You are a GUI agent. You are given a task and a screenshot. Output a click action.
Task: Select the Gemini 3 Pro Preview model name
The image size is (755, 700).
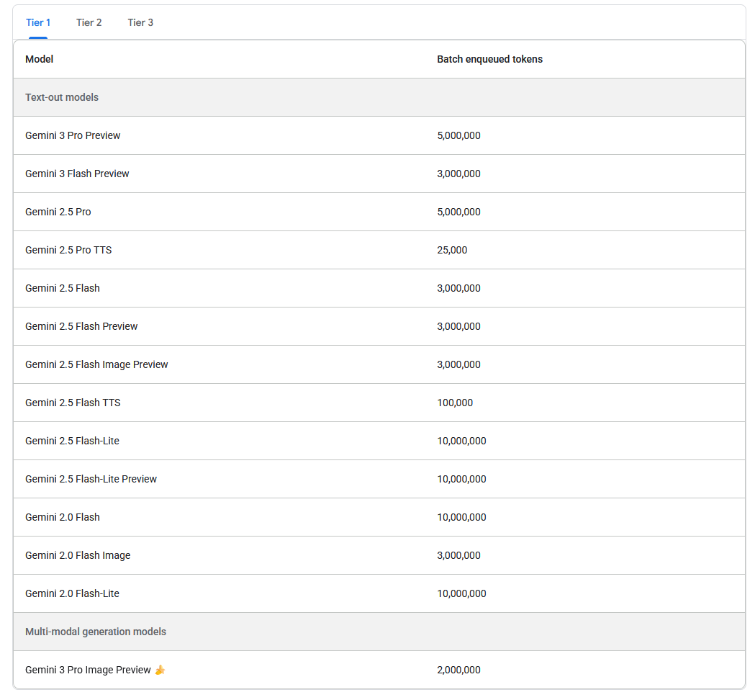[73, 135]
